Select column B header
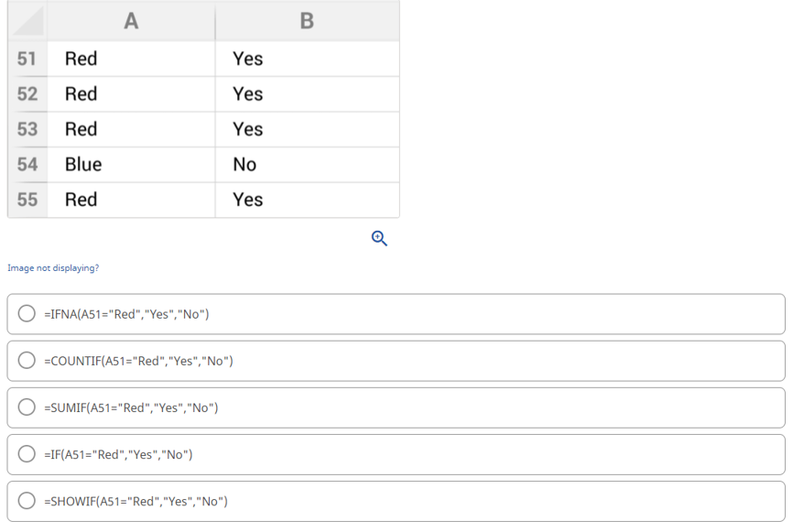 click(307, 20)
